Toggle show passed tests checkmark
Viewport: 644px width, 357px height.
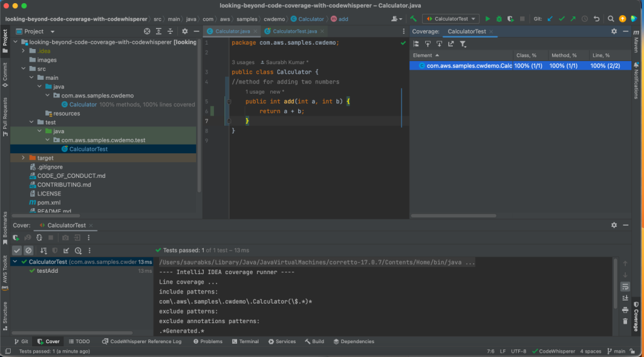[17, 250]
